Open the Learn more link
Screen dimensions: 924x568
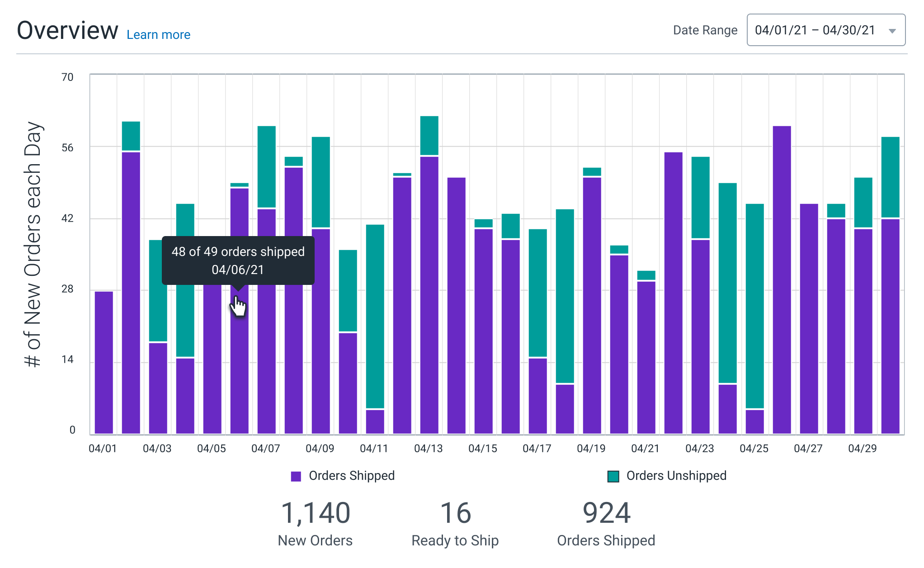click(159, 34)
